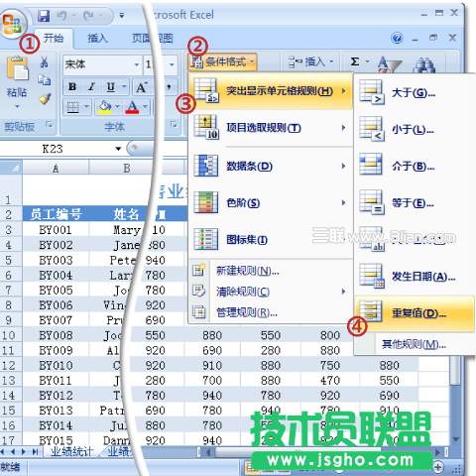
Task: Save the workbook via quick access toolbar
Action: [44, 16]
